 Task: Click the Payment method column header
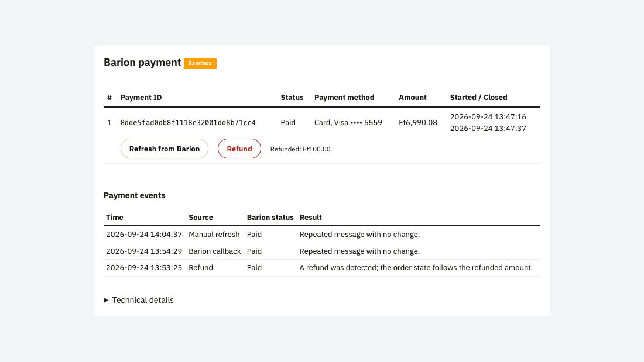click(344, 97)
